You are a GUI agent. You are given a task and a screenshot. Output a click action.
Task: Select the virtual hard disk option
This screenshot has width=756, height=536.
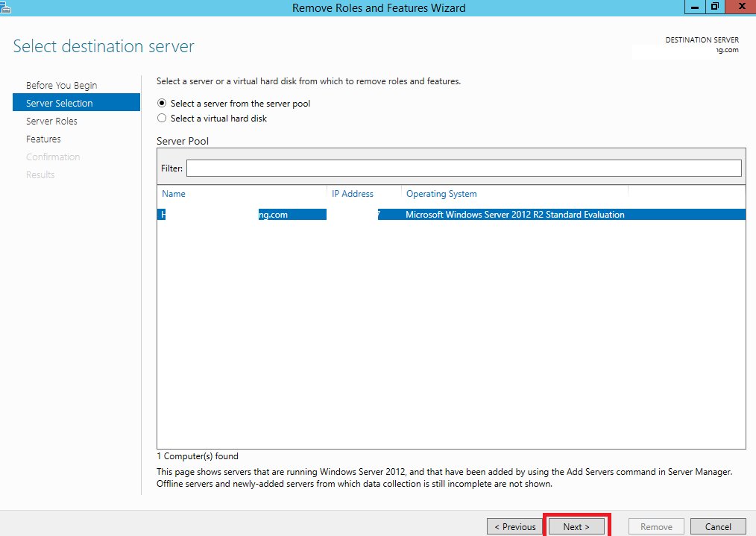(162, 118)
